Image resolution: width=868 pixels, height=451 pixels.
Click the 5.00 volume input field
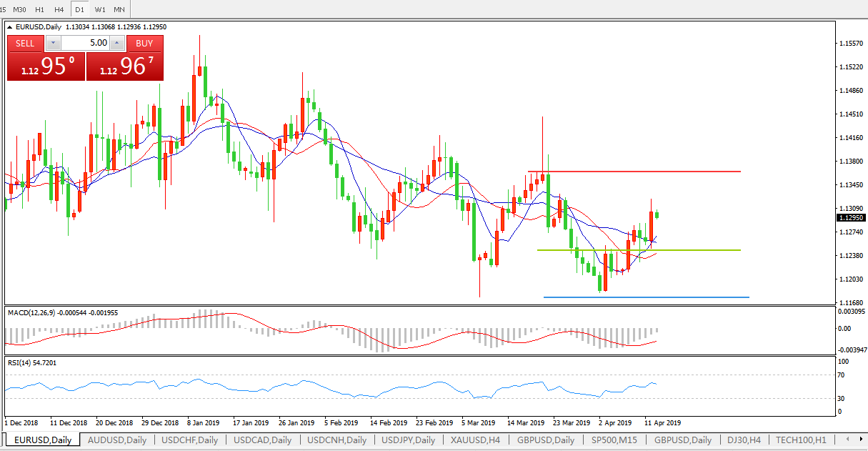click(85, 44)
